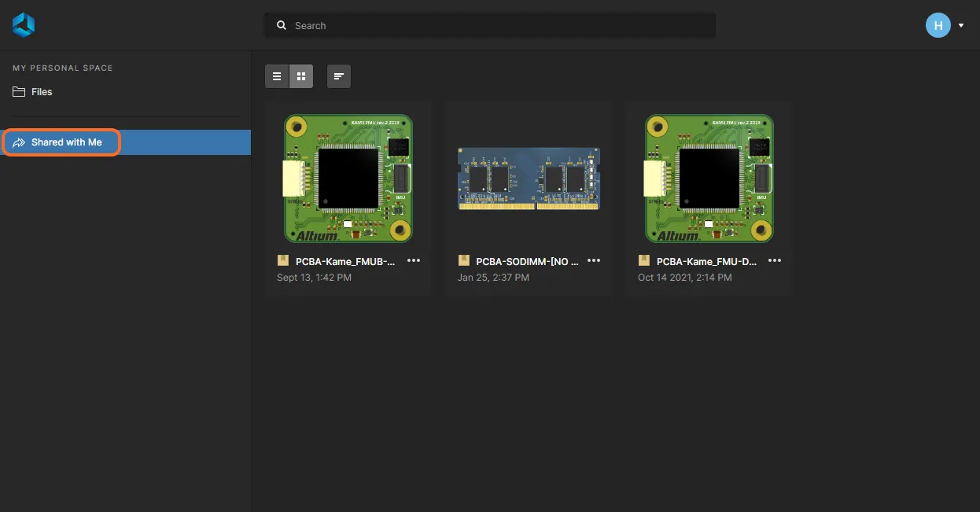Click the Altium logo in top-left corner
This screenshot has width=980, height=512.
pyautogui.click(x=24, y=25)
